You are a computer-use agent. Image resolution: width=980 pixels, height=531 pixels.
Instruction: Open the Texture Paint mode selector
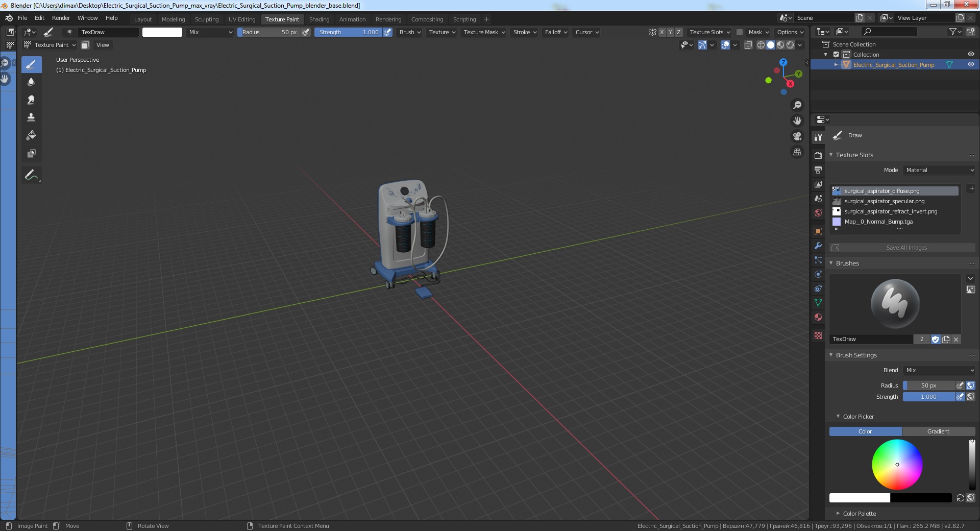(x=50, y=45)
